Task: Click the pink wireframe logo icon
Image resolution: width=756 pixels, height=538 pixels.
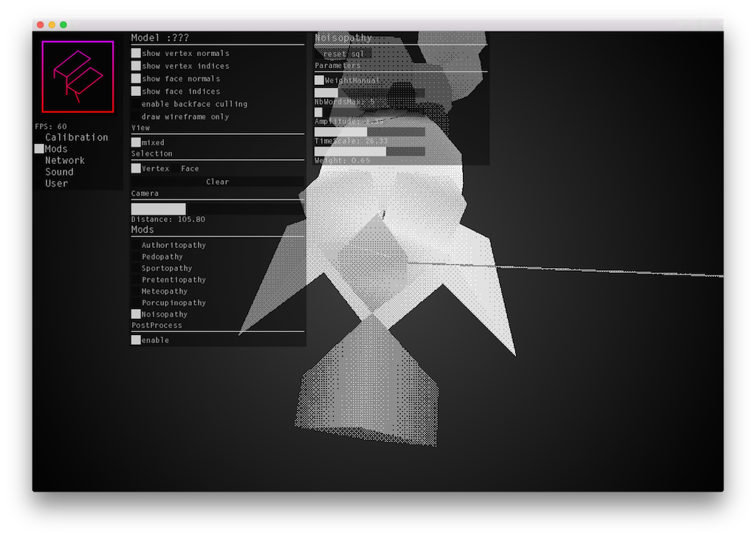Action: (78, 77)
